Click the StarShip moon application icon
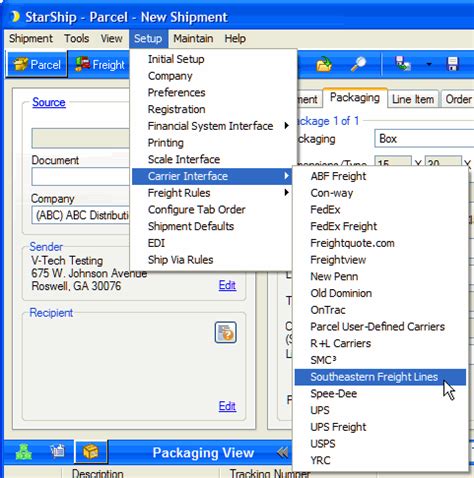474x478 pixels. coord(15,17)
